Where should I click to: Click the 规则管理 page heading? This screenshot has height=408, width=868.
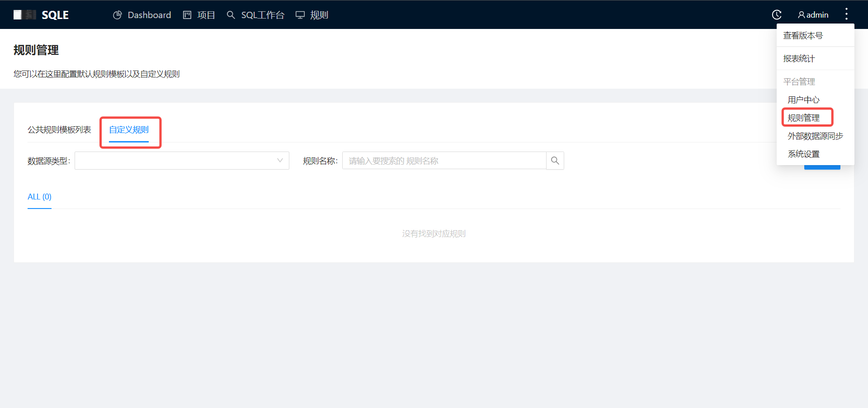pyautogui.click(x=36, y=50)
